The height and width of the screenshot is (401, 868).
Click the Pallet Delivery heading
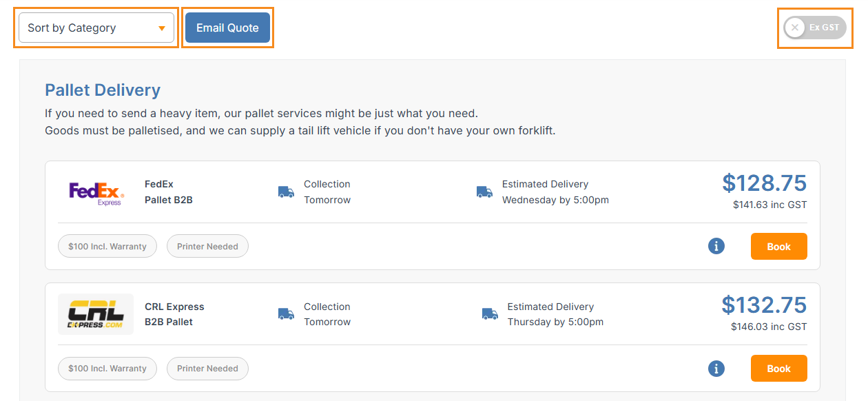[x=103, y=90]
